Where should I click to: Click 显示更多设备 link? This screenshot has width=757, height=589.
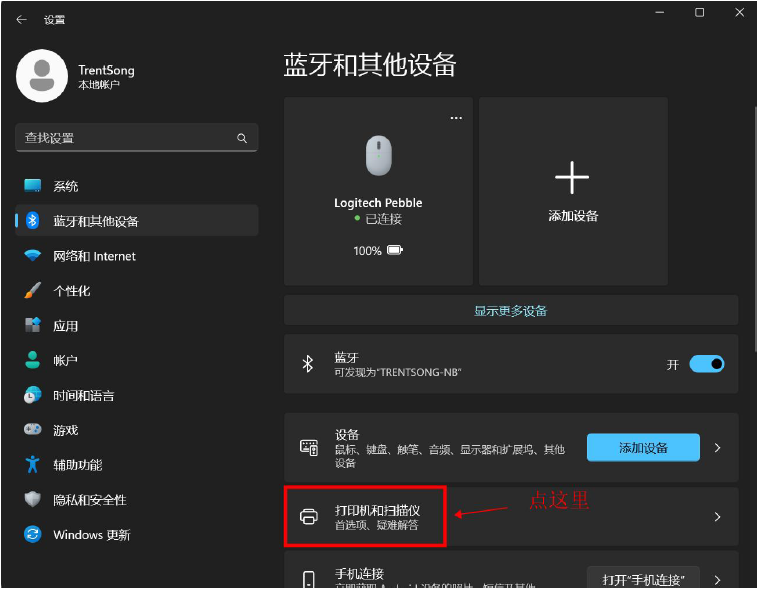click(x=510, y=311)
